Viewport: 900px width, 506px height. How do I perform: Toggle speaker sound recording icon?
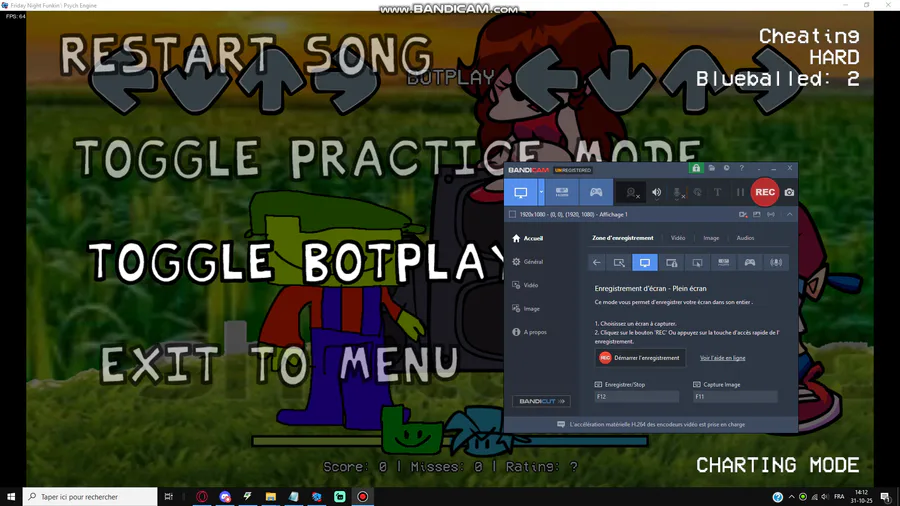click(656, 193)
